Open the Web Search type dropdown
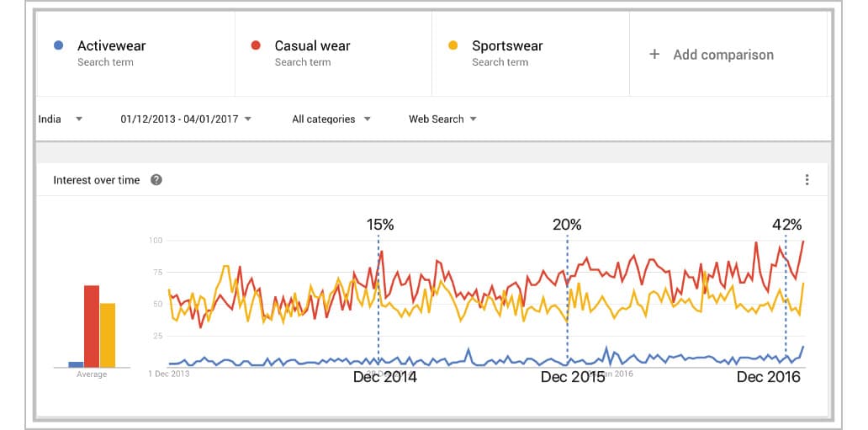This screenshot has width=868, height=430. pyautogui.click(x=442, y=119)
